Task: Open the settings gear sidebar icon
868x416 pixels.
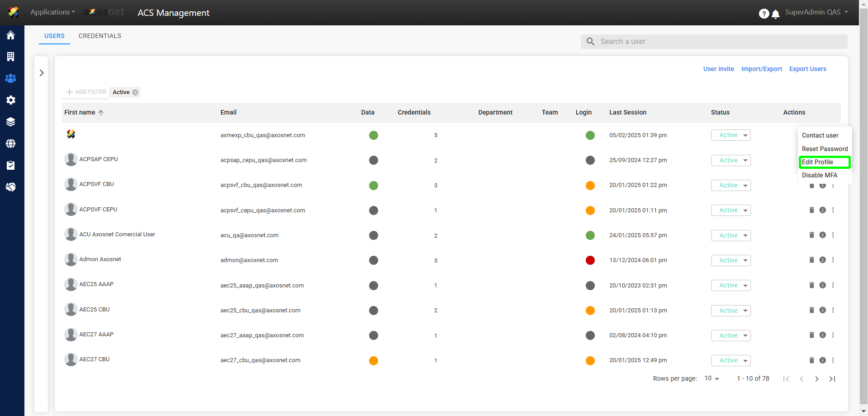Action: pyautogui.click(x=11, y=100)
